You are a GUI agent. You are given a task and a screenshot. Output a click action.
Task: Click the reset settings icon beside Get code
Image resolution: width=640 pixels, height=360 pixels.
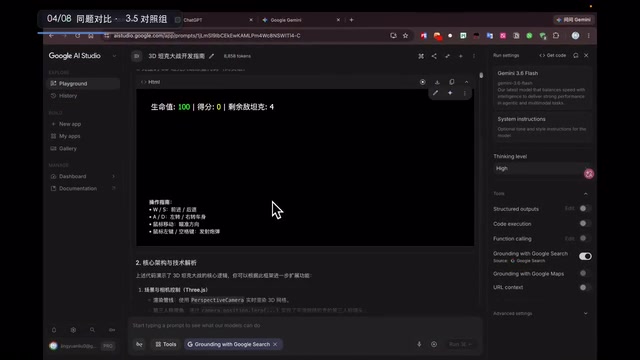(576, 55)
